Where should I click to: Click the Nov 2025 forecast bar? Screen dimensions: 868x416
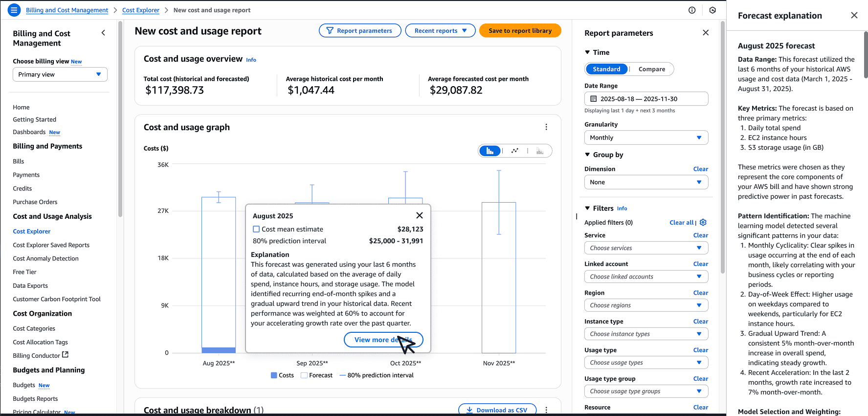pos(499,277)
